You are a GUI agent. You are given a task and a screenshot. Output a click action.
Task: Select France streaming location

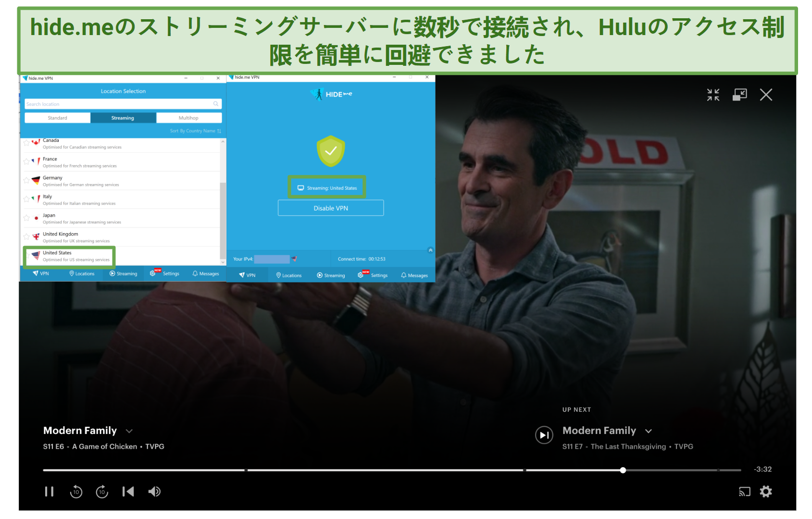(x=120, y=162)
